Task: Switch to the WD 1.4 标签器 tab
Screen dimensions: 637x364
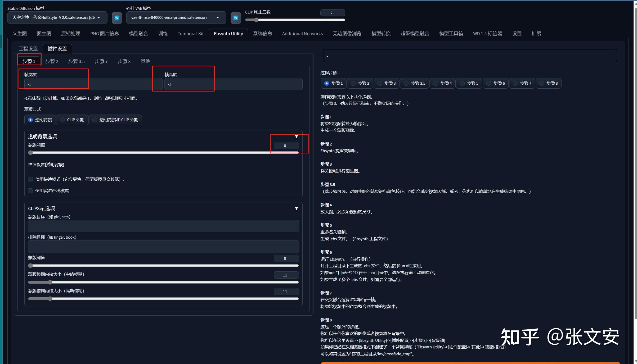Action: [487, 33]
